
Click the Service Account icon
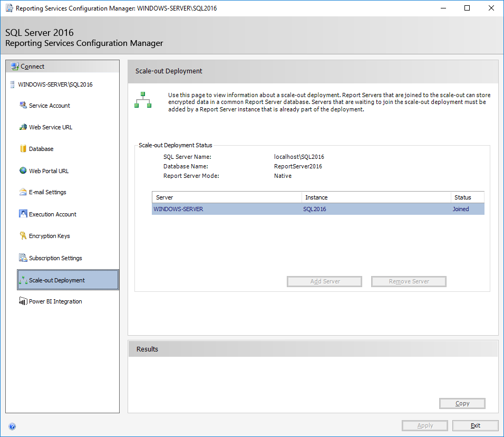coord(23,105)
